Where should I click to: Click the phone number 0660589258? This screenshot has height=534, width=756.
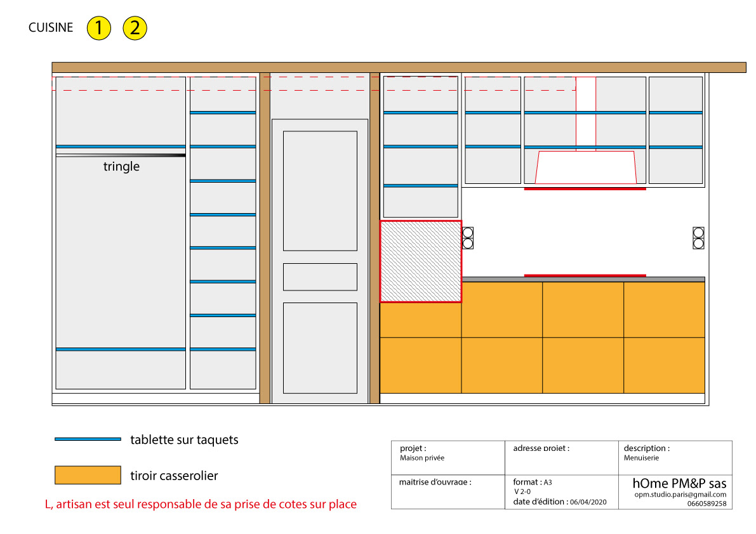click(707, 504)
